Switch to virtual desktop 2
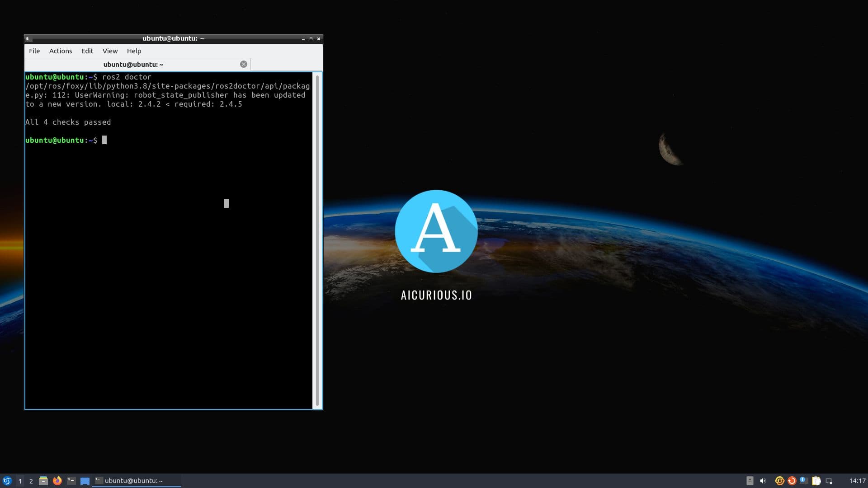Viewport: 868px width, 488px height. click(x=31, y=481)
